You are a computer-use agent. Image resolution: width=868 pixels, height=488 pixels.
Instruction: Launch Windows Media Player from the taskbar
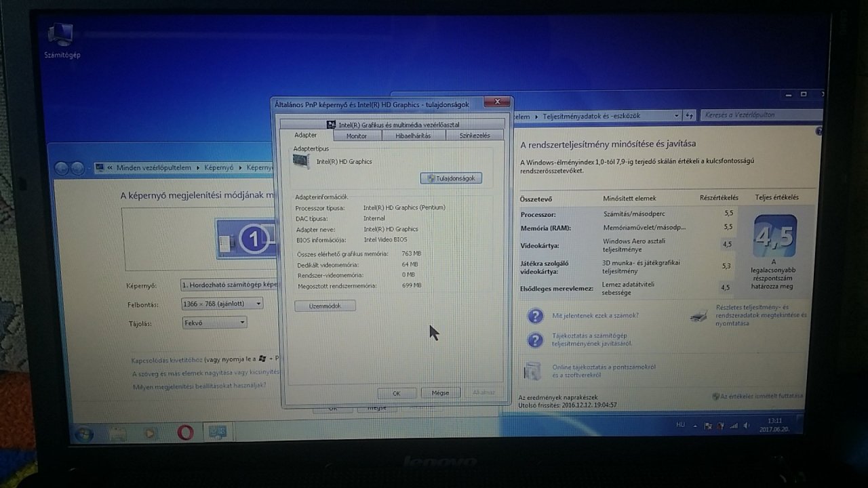pos(151,432)
